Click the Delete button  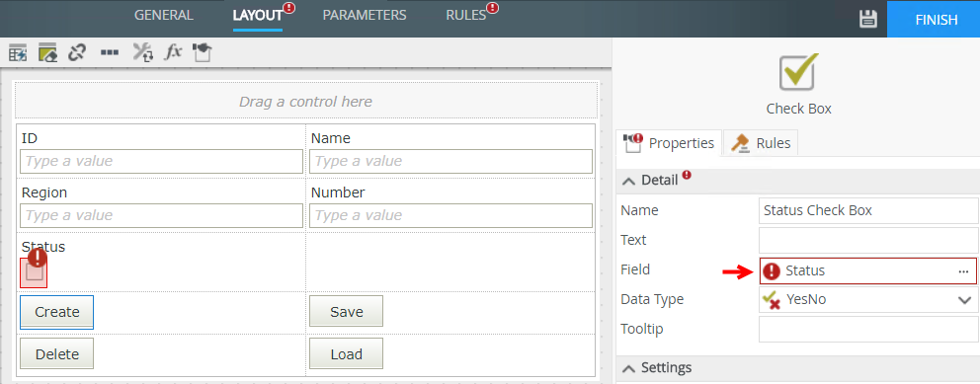click(x=57, y=354)
